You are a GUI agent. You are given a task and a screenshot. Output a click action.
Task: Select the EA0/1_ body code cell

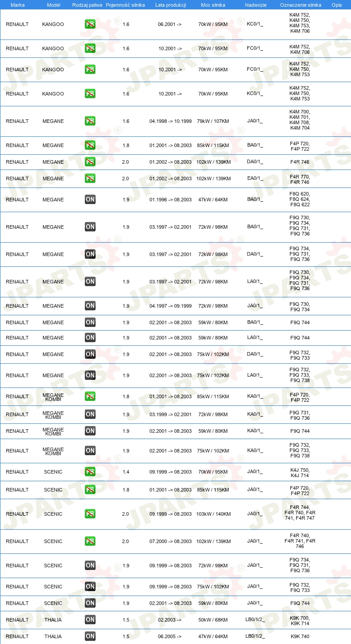coord(255,178)
